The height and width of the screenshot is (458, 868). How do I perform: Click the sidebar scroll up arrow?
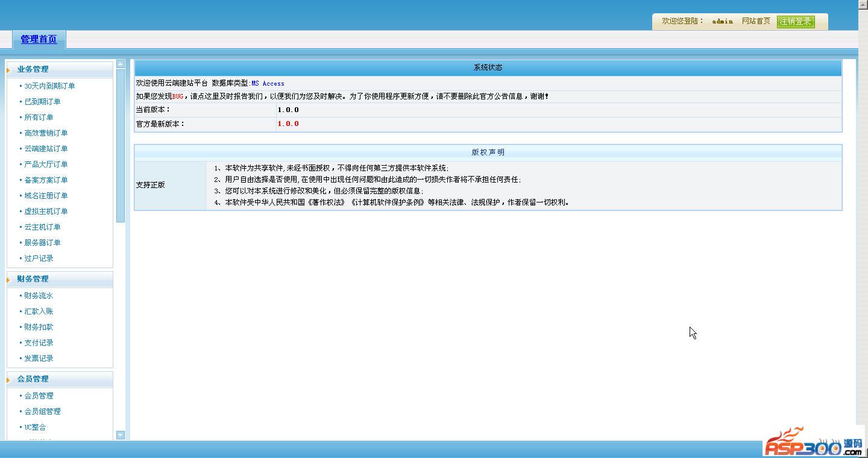pos(121,64)
